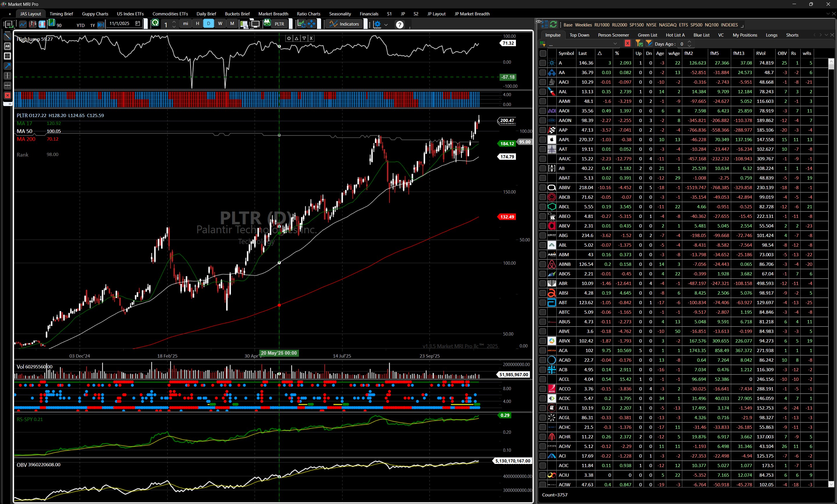Click the YTD range button
Screen dimensions: 837x504
(x=80, y=25)
